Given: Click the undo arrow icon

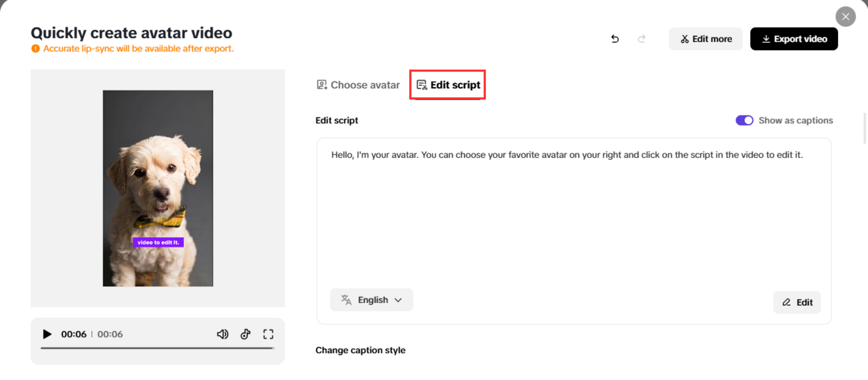Looking at the screenshot, I should coord(615,39).
